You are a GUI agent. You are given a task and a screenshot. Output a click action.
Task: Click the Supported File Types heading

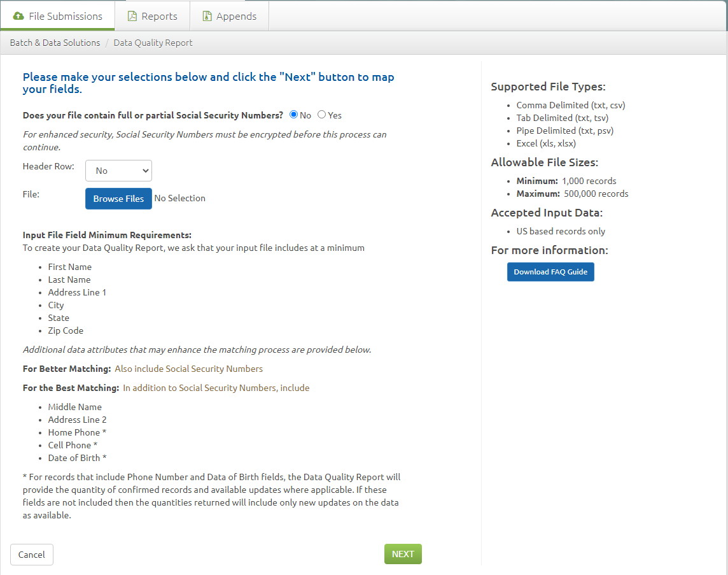click(549, 87)
